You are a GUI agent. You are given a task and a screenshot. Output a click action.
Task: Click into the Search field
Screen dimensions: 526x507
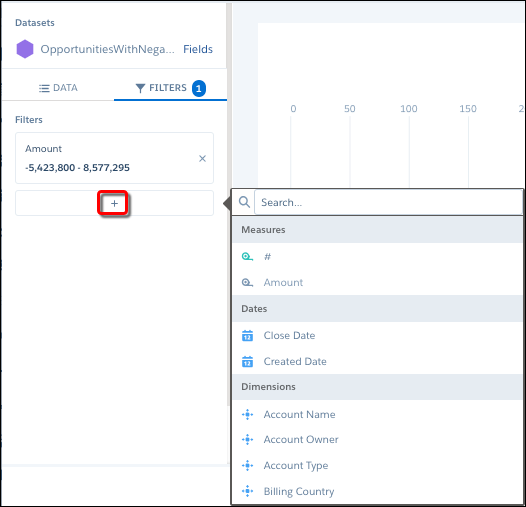click(388, 202)
